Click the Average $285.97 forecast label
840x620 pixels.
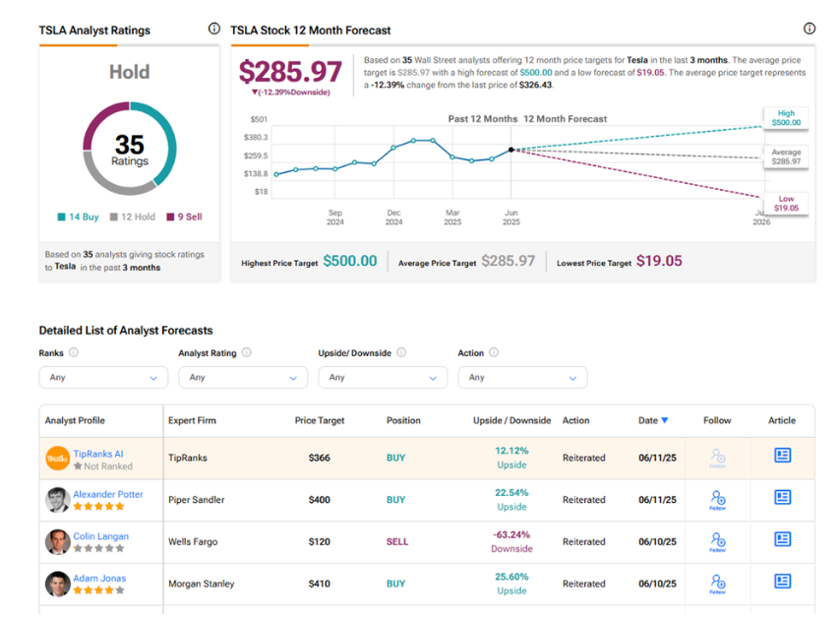787,157
